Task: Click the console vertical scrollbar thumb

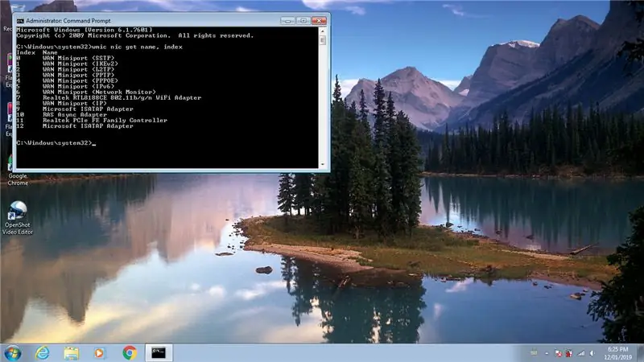Action: pyautogui.click(x=323, y=40)
